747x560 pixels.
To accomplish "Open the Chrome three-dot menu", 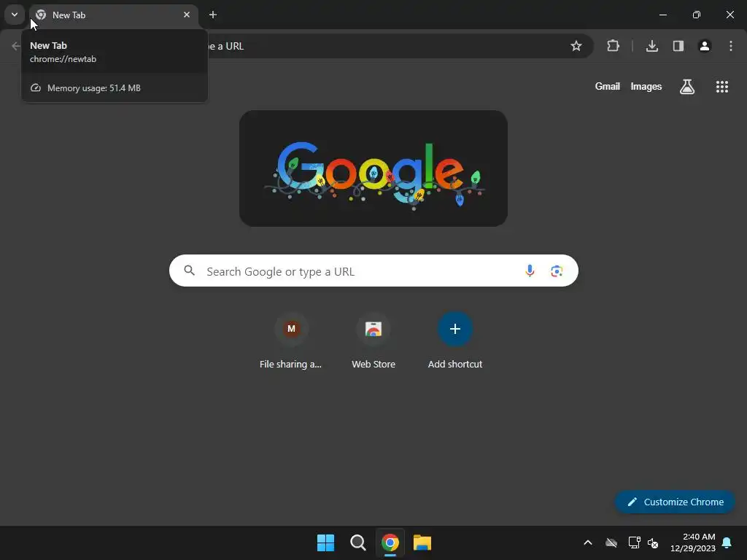I will (730, 46).
